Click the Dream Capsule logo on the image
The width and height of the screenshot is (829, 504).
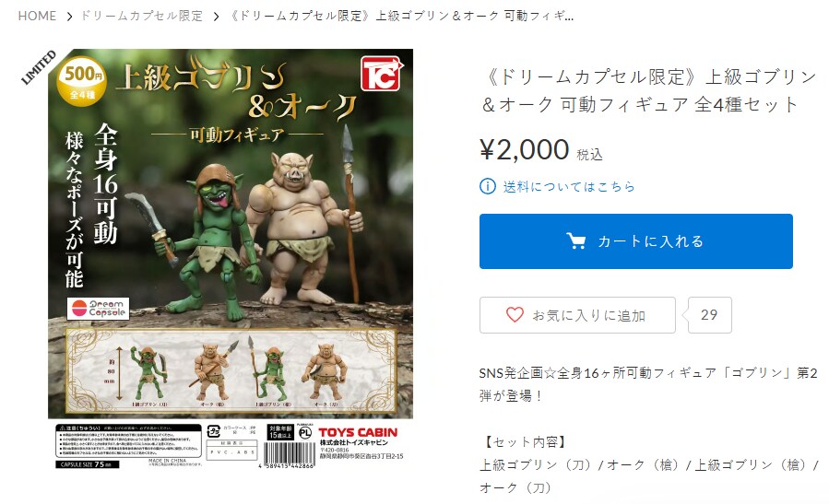[x=99, y=309]
